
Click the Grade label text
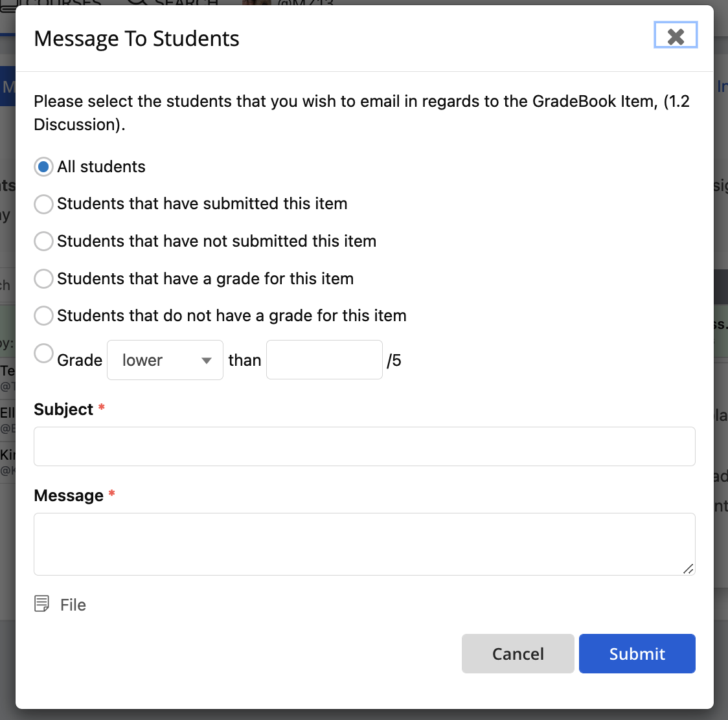click(80, 360)
